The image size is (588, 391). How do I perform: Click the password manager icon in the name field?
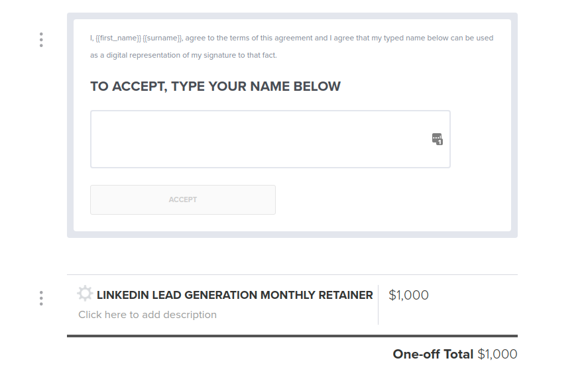pos(437,139)
